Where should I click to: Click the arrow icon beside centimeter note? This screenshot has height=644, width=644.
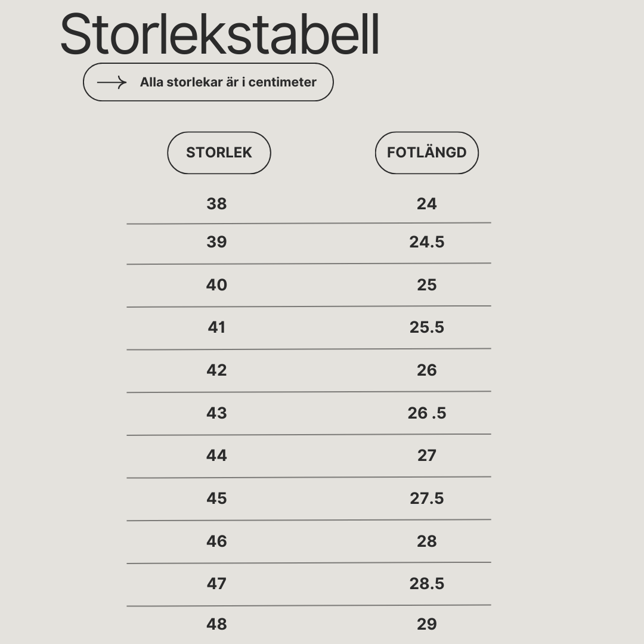[x=112, y=82]
